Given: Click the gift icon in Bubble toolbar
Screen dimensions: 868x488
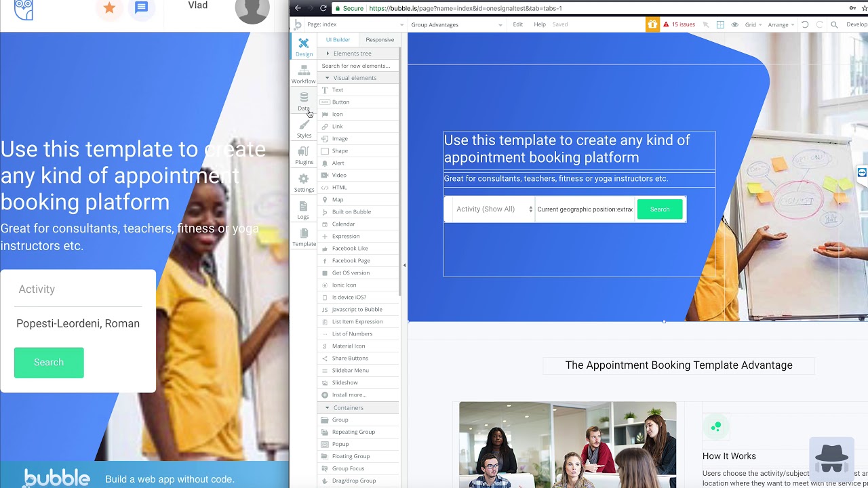Looking at the screenshot, I should (x=652, y=24).
